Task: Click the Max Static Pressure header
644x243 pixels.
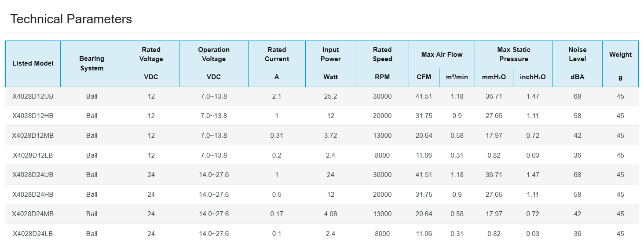Action: tap(513, 54)
